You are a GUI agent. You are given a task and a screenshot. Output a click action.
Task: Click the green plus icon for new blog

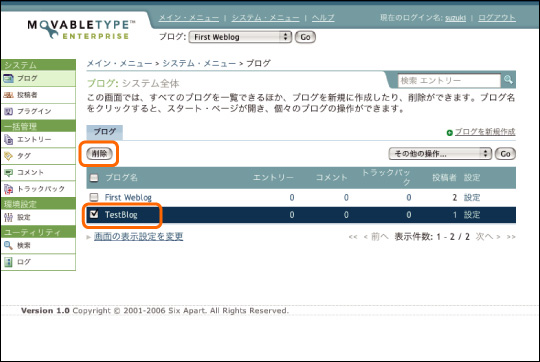[x=449, y=132]
